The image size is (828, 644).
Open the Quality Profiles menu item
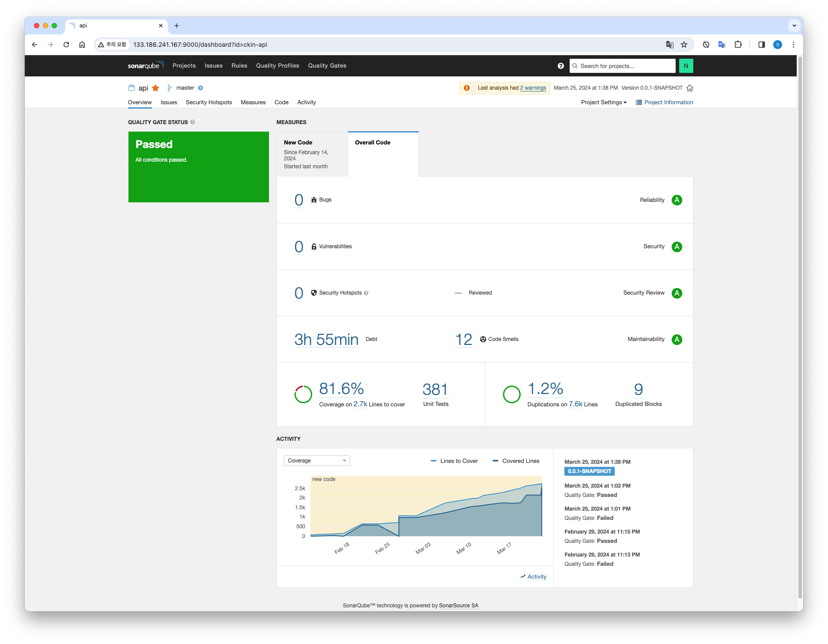(x=277, y=66)
